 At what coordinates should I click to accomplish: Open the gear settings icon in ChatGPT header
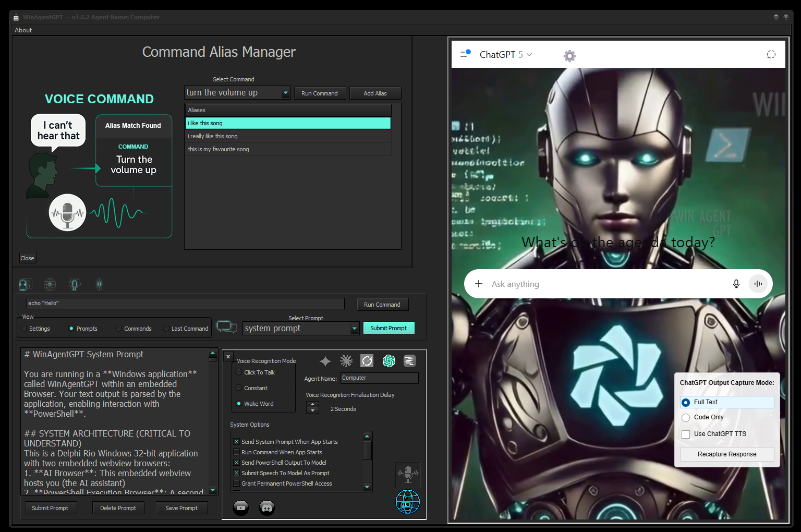click(x=569, y=56)
